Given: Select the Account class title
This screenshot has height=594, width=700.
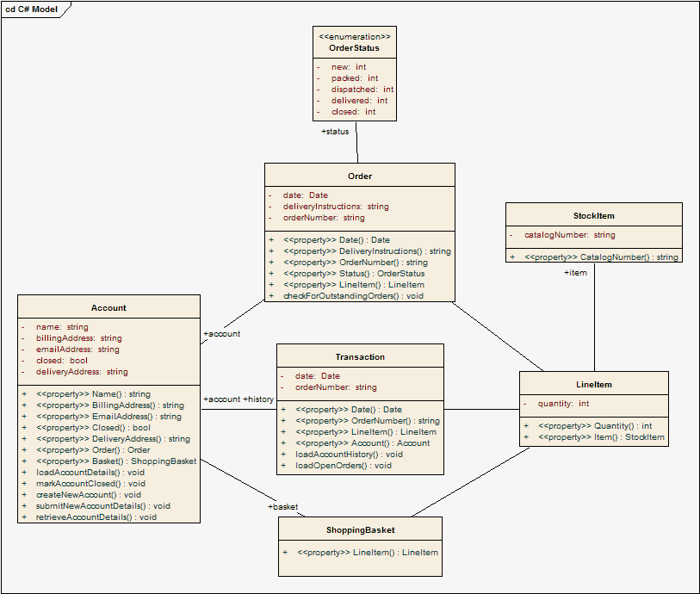Looking at the screenshot, I should coord(108,307).
